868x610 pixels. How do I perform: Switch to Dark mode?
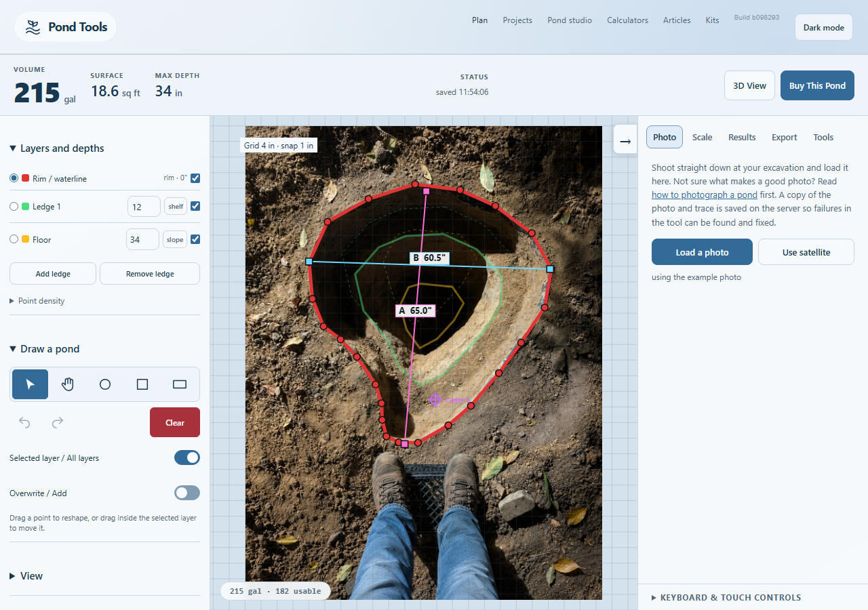coord(824,28)
